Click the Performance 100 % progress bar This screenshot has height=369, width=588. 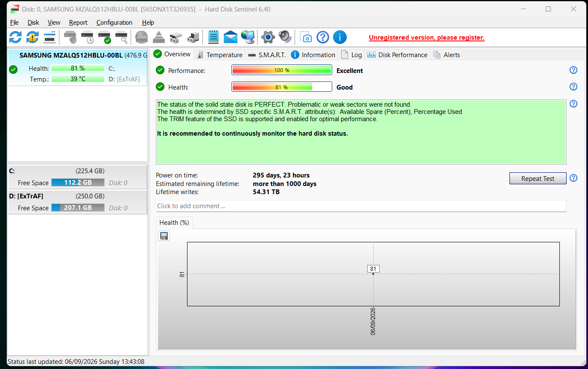coord(282,70)
